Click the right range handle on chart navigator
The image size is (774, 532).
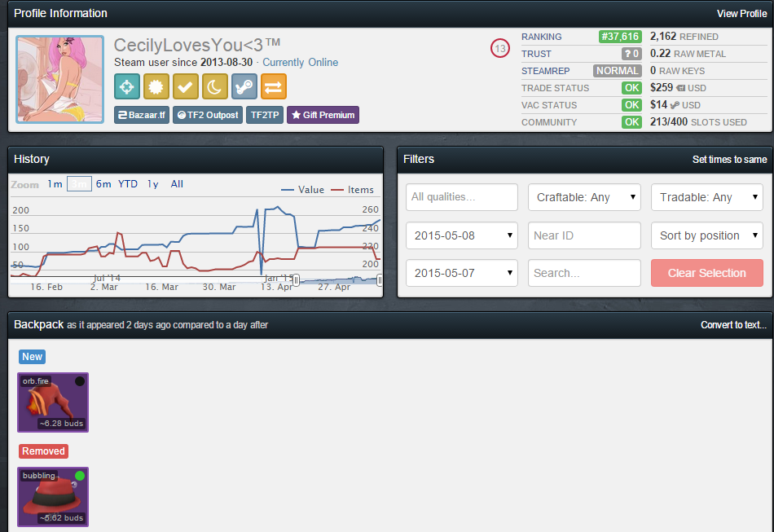[x=379, y=280]
